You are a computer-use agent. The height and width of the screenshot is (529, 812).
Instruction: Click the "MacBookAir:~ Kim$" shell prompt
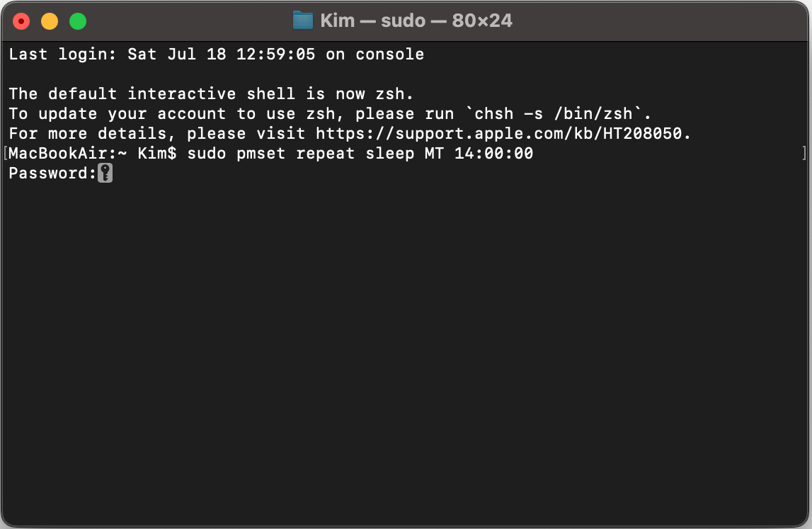pos(93,154)
